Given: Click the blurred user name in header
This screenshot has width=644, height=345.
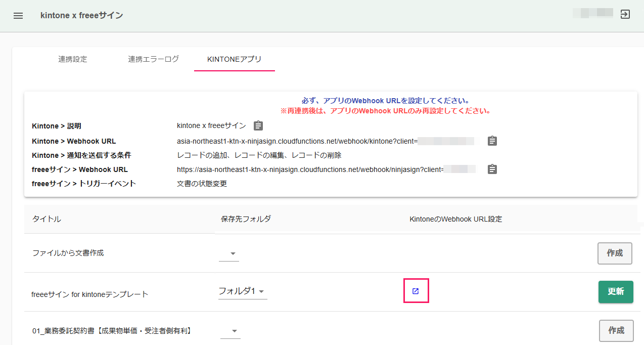Looking at the screenshot, I should [592, 13].
